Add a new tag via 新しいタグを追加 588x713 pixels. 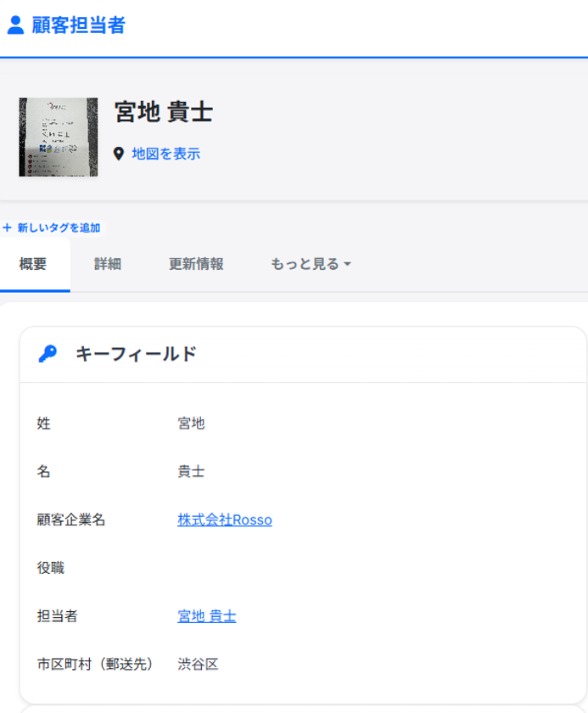[x=58, y=227]
